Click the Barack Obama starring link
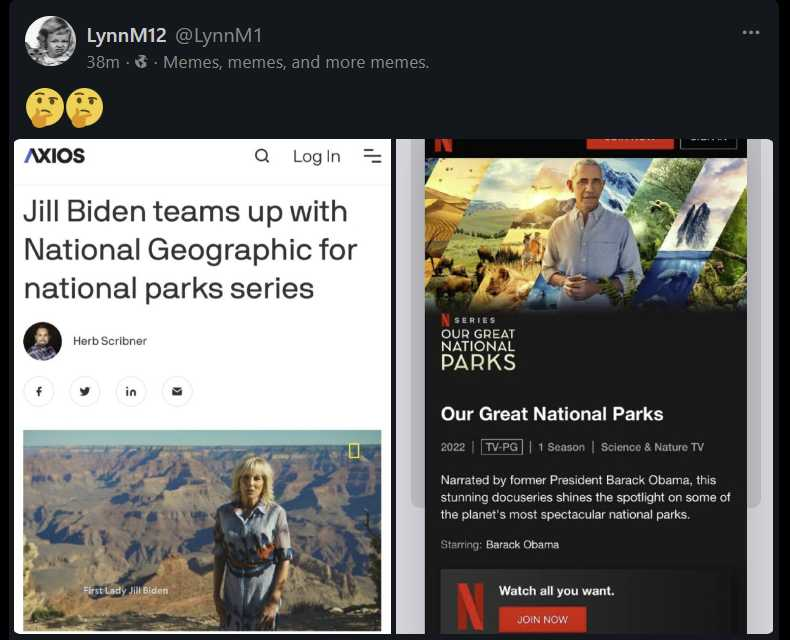 click(x=522, y=545)
